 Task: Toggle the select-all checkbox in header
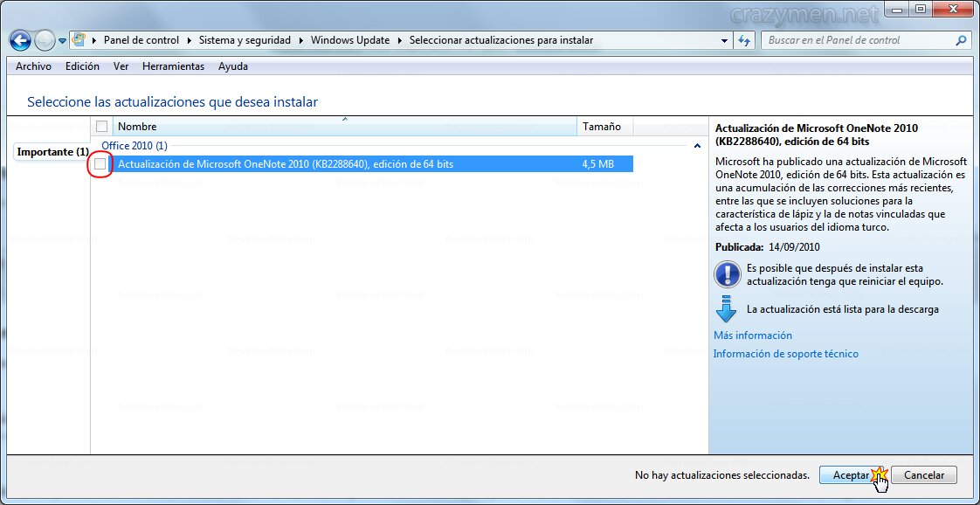click(x=102, y=126)
